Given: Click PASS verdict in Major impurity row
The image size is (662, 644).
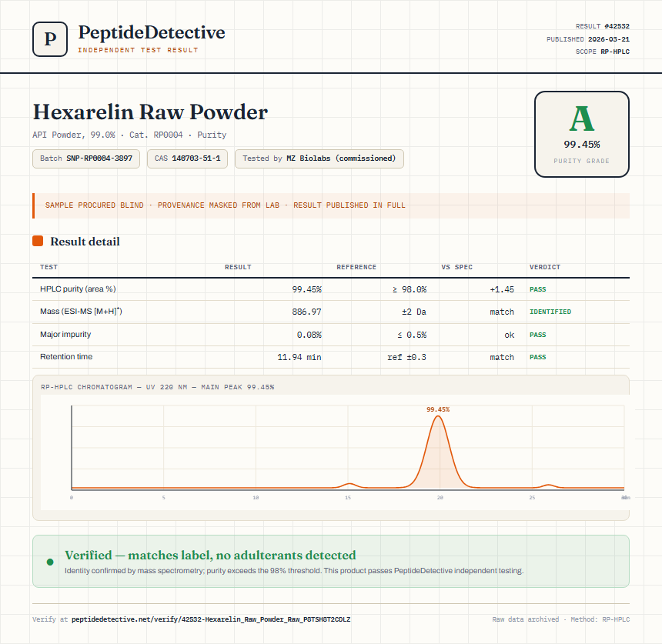Looking at the screenshot, I should point(538,335).
